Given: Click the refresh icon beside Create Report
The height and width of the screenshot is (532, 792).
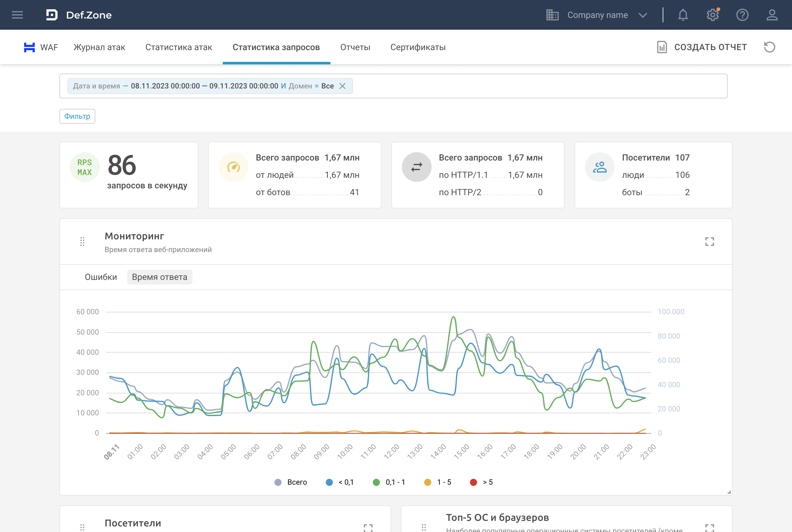Looking at the screenshot, I should [769, 47].
